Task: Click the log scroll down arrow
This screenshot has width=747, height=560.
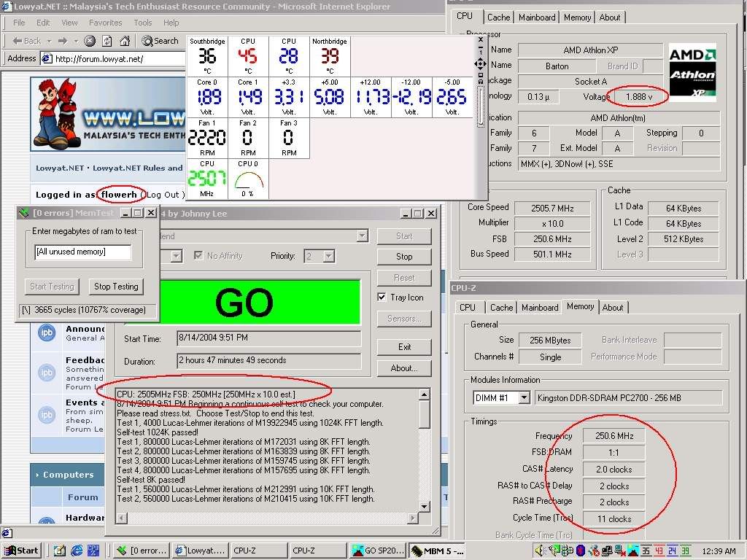Action: tap(424, 506)
